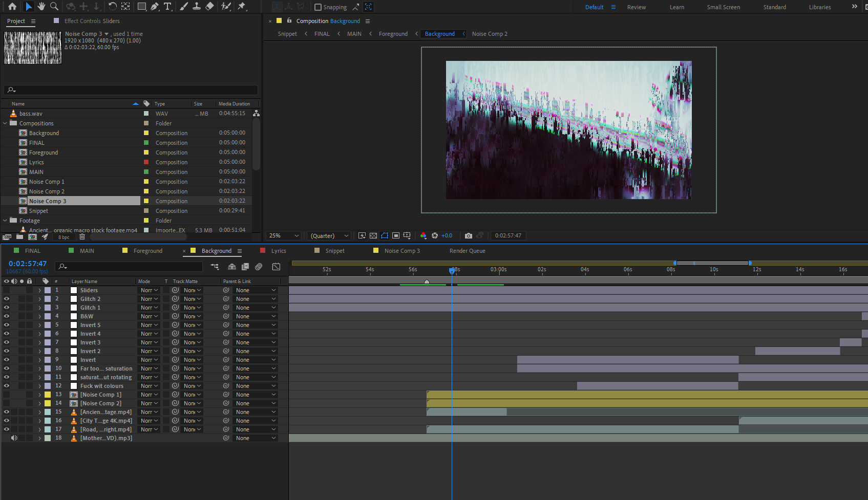Screen dimensions: 868x500
Task: Expand the workspace overflow chevrons
Action: pos(854,7)
